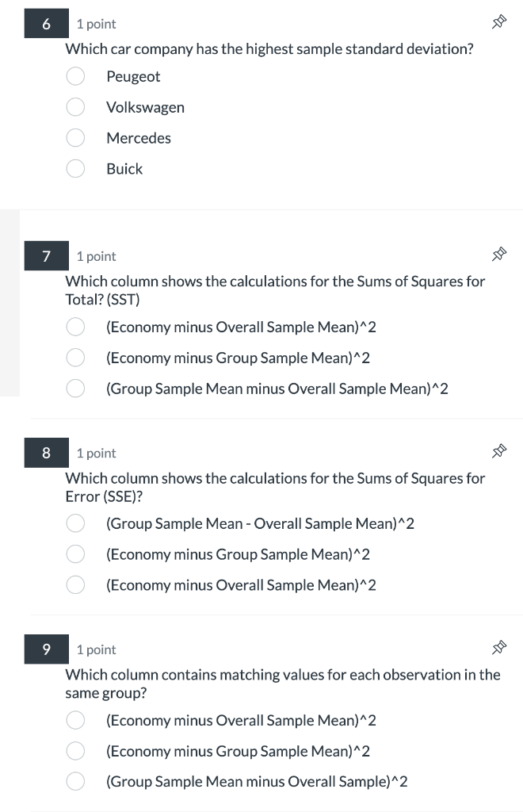Select last answer option in question 9

click(x=75, y=781)
